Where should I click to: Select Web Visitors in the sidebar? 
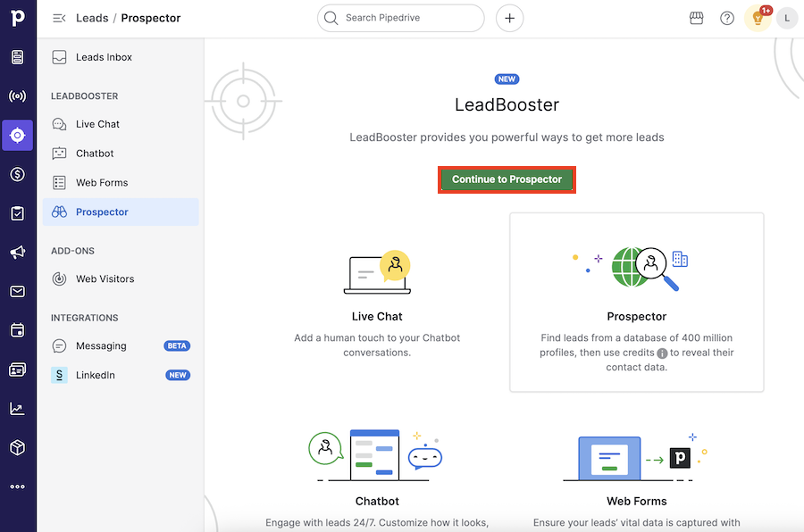click(105, 278)
